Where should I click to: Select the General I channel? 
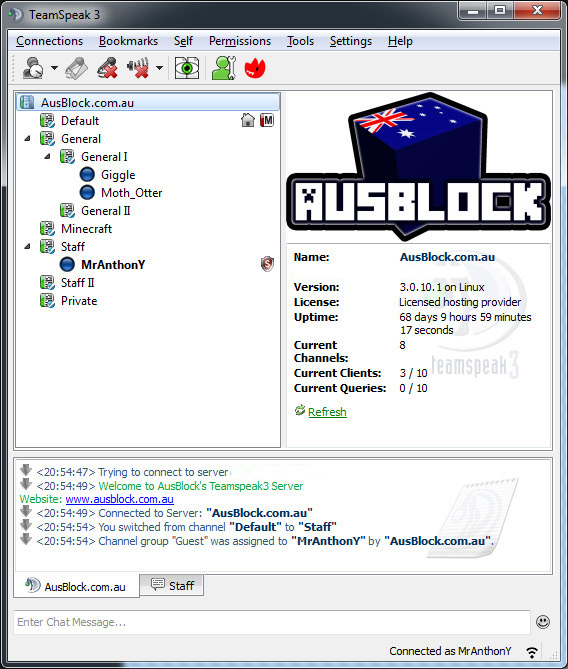104,157
